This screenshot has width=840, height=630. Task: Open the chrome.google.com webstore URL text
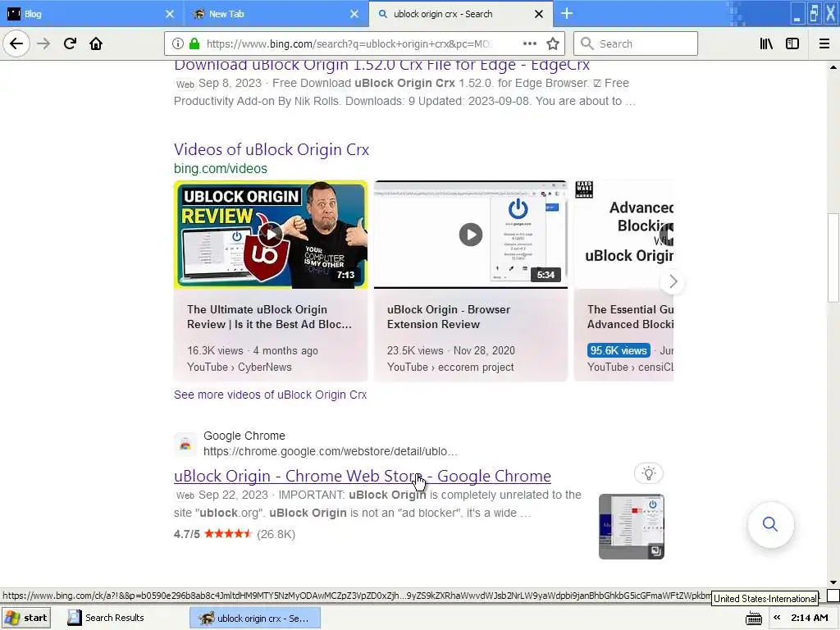coord(331,452)
